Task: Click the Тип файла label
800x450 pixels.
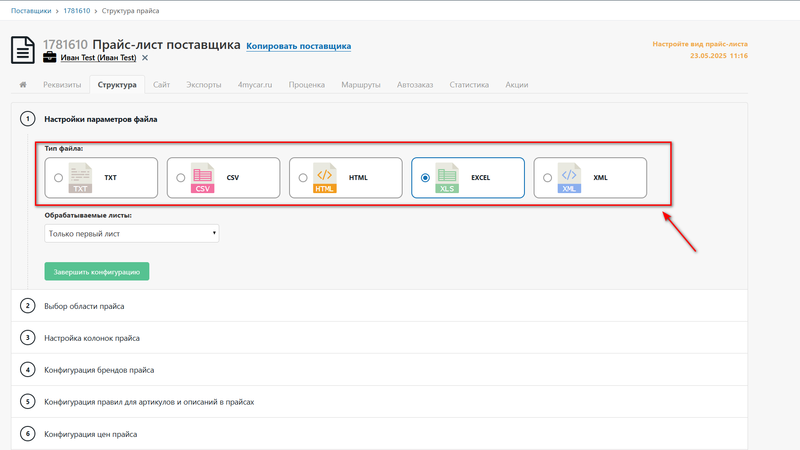Action: pos(64,148)
